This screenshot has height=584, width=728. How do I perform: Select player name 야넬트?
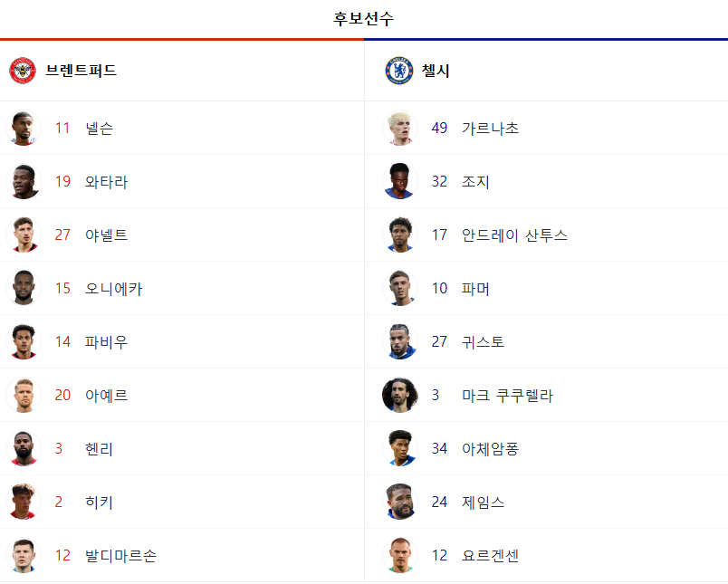[x=106, y=235]
